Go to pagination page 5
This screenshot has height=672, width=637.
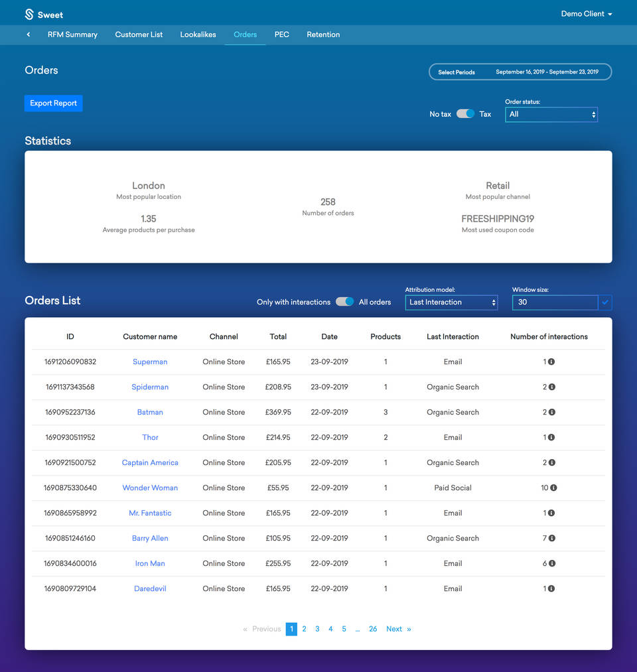[x=344, y=629]
